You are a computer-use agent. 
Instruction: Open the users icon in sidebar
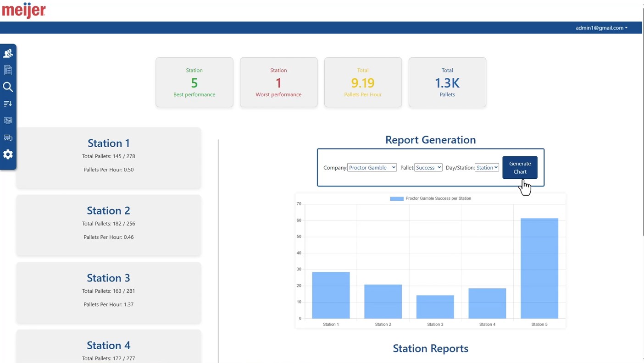point(8,54)
